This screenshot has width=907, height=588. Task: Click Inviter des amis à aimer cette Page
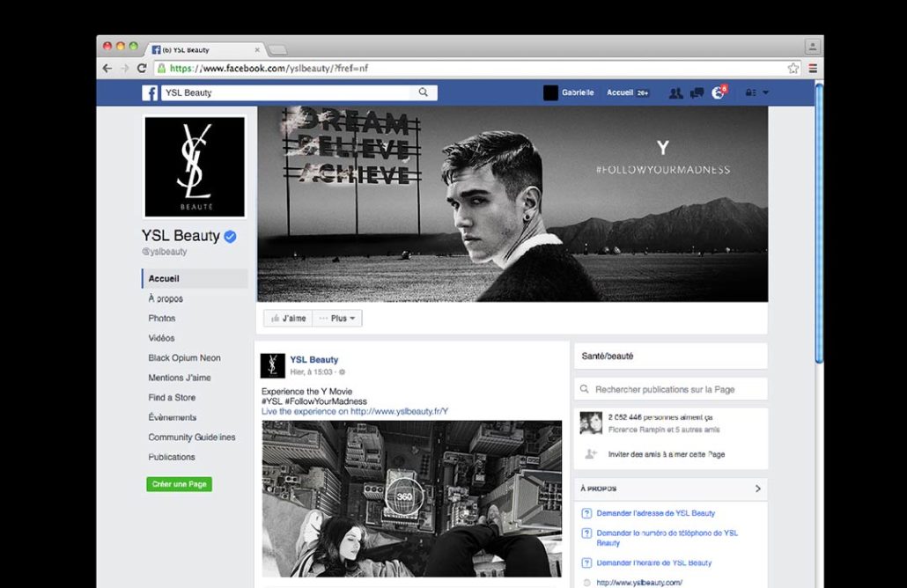click(667, 454)
